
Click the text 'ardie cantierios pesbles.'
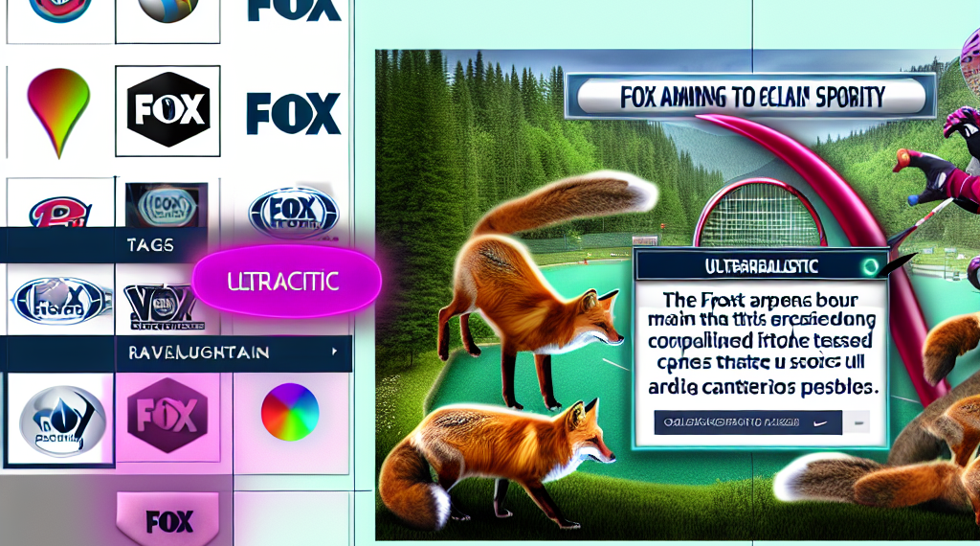pos(763,387)
